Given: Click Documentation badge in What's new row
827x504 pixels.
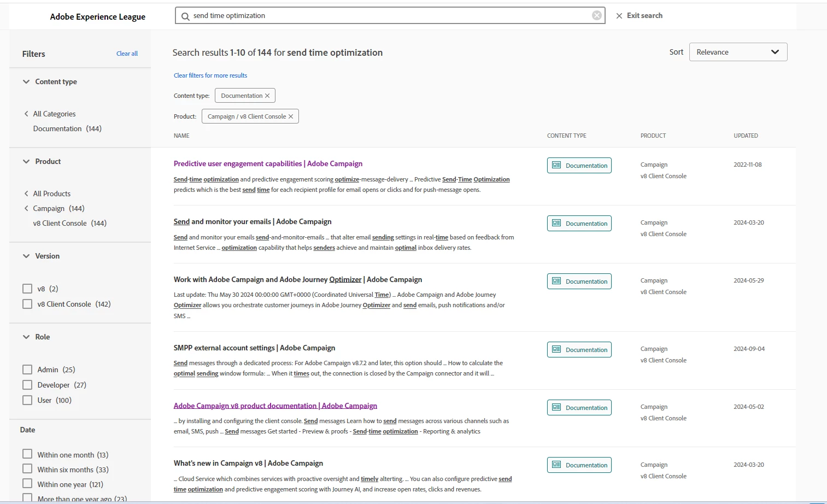Looking at the screenshot, I should (579, 465).
